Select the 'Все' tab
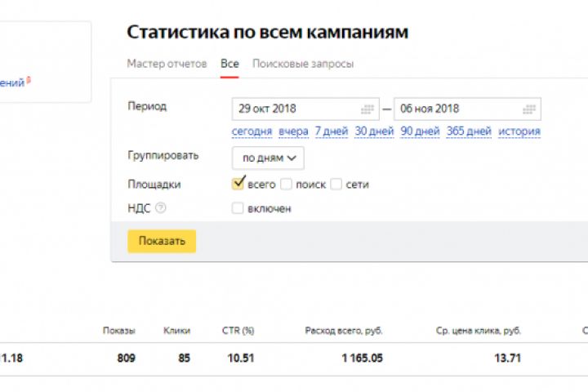Image resolution: width=588 pixels, height=392 pixels. (x=229, y=64)
